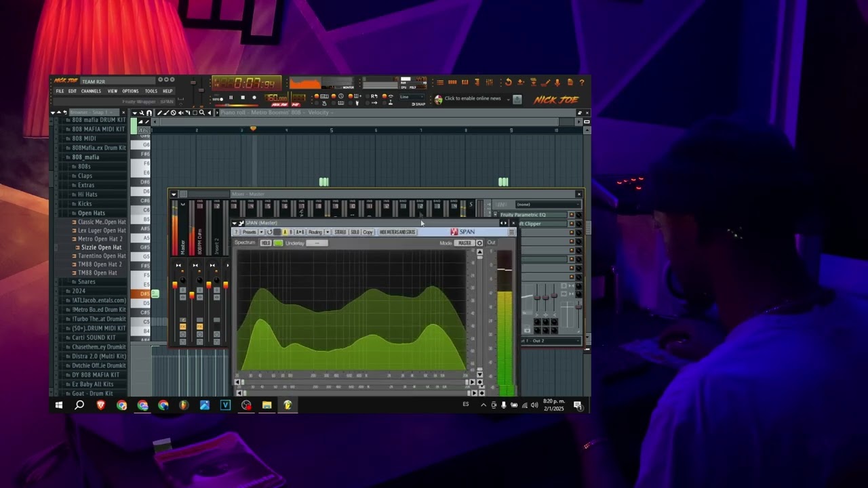868x488 pixels.
Task: Select the pencil draw tool in piano roll
Action: (160, 113)
